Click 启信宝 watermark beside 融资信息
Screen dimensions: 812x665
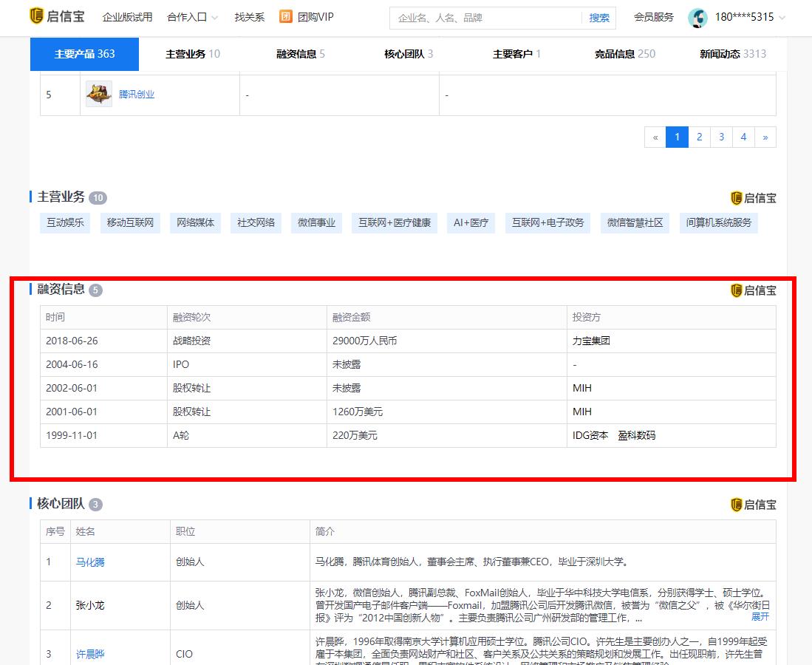(753, 290)
